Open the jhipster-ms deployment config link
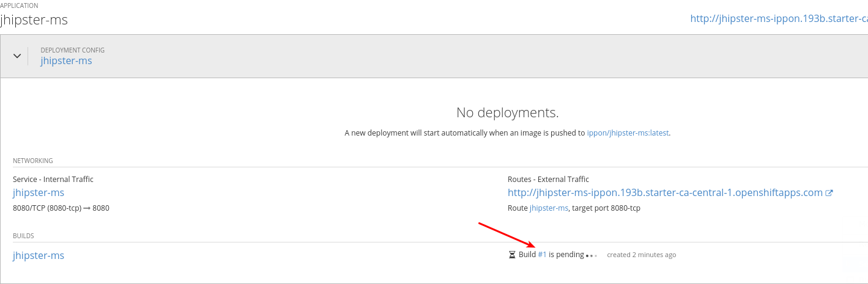Screen dimensions: 868x284 point(66,61)
